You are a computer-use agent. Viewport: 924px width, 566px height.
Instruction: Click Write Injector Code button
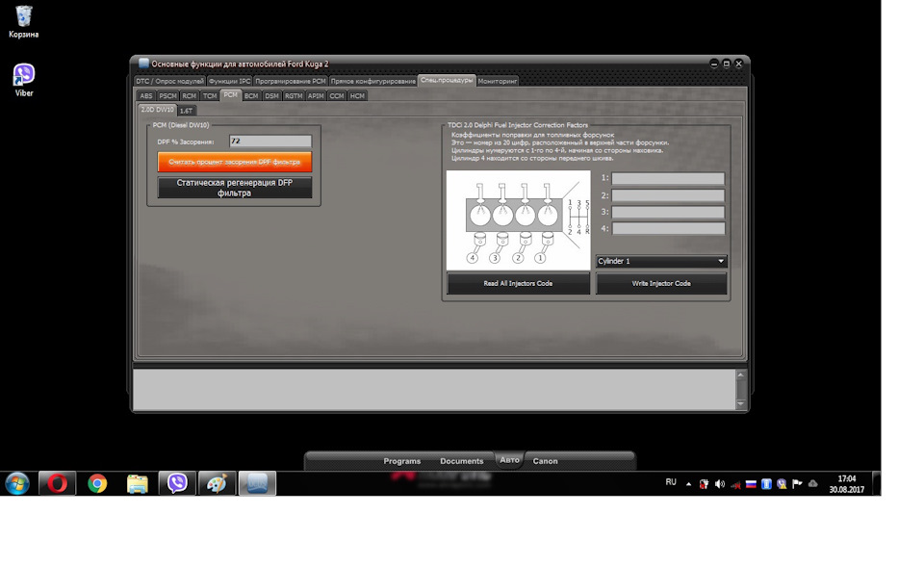[661, 284]
